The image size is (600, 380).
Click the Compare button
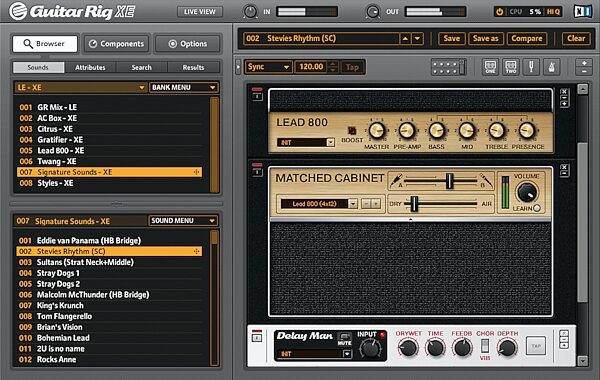click(x=527, y=38)
